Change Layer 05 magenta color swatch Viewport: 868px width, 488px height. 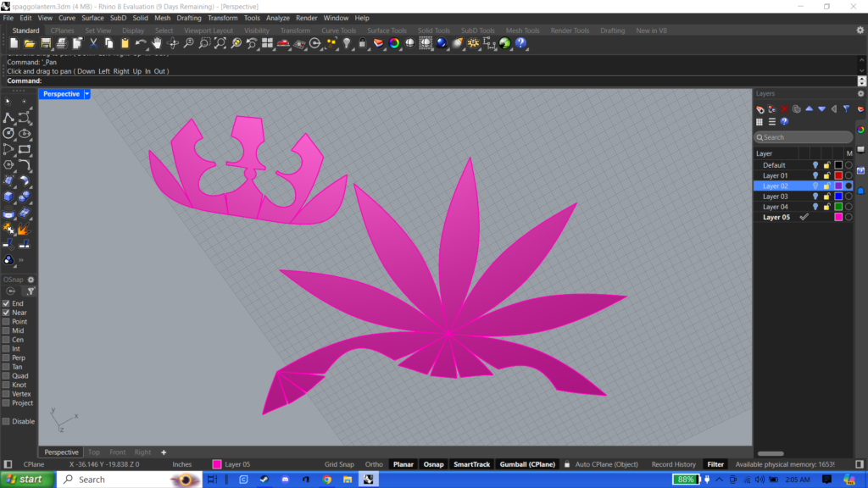(838, 218)
